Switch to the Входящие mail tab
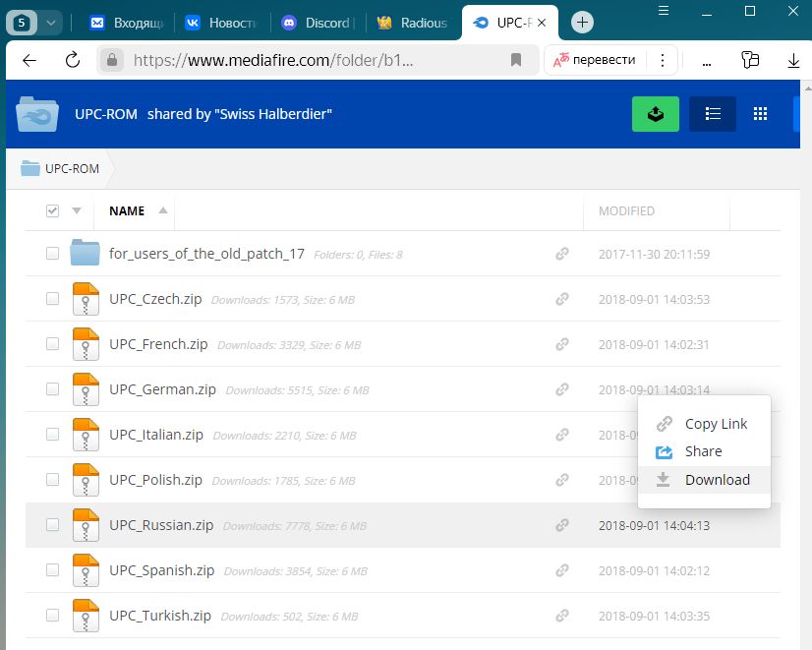 click(127, 23)
